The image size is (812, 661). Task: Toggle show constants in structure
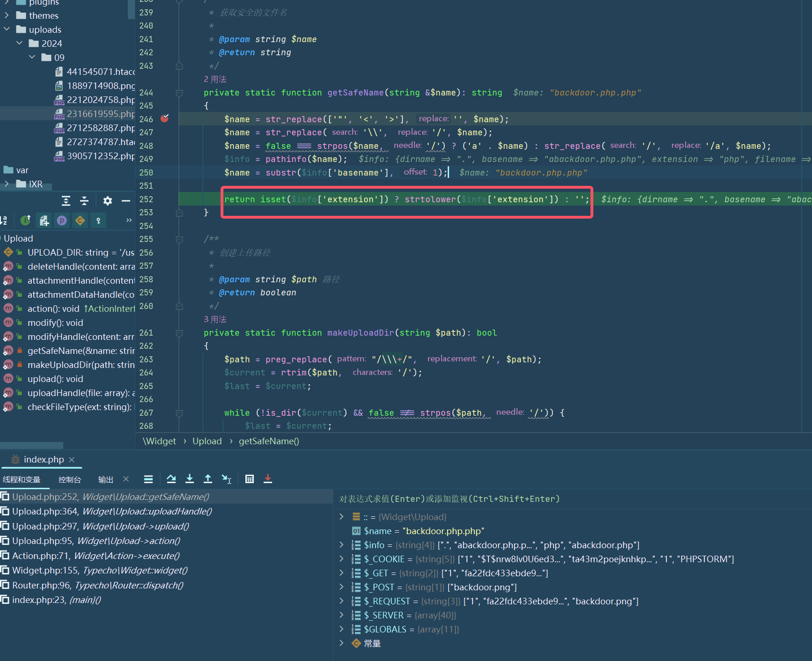tap(80, 220)
